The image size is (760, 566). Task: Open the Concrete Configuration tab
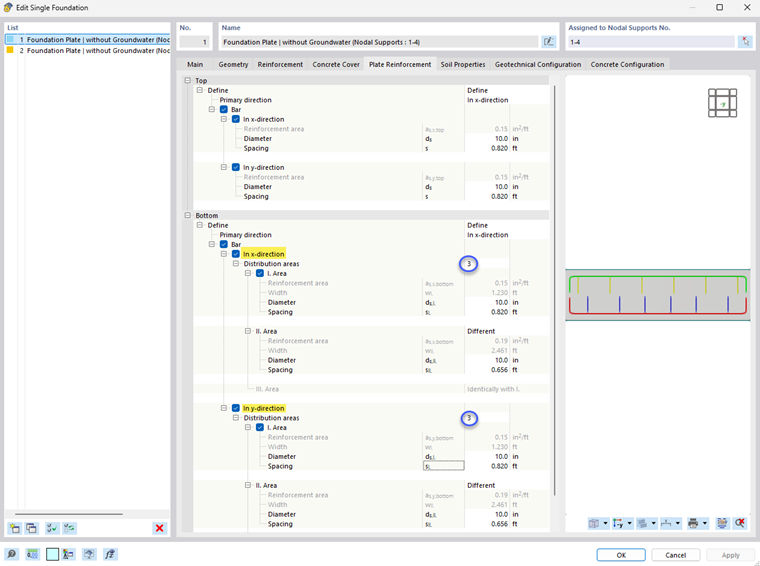(x=627, y=64)
